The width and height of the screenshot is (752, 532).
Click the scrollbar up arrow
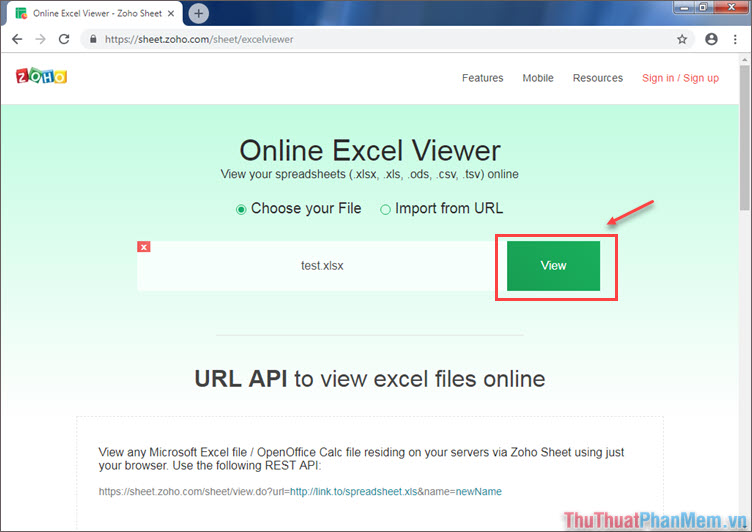click(x=744, y=60)
